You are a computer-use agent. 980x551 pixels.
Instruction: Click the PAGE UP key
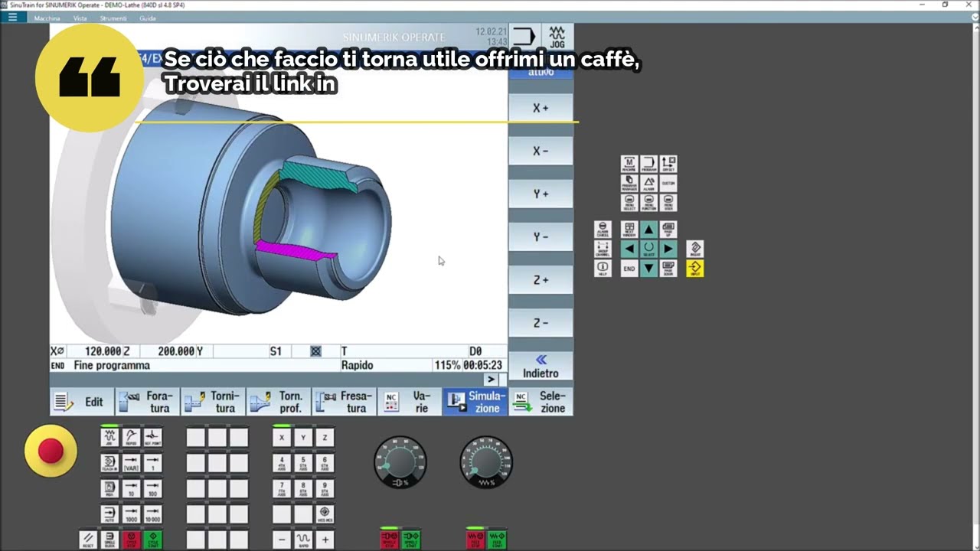pyautogui.click(x=668, y=230)
